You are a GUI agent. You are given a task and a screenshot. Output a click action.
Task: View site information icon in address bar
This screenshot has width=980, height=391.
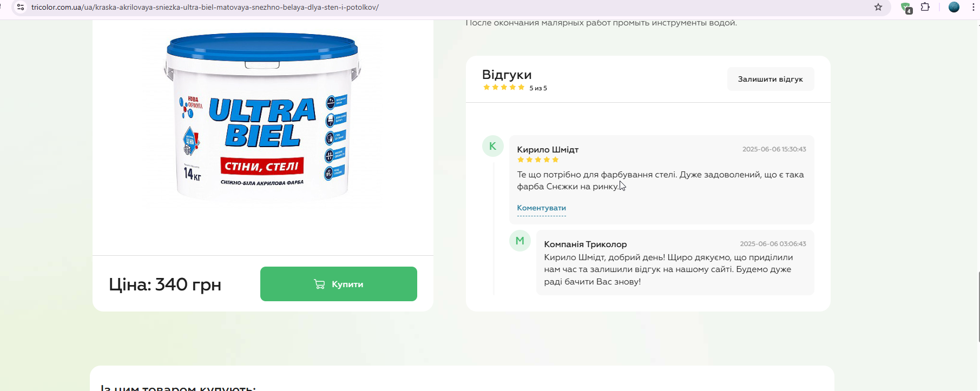click(21, 7)
